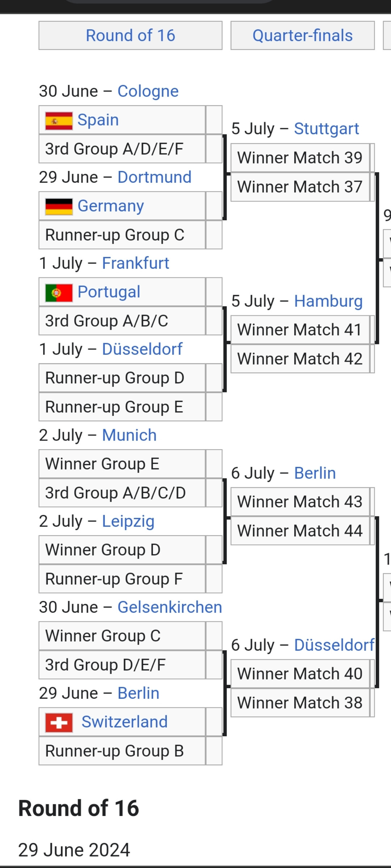Follow the Munich venue link

(x=129, y=435)
